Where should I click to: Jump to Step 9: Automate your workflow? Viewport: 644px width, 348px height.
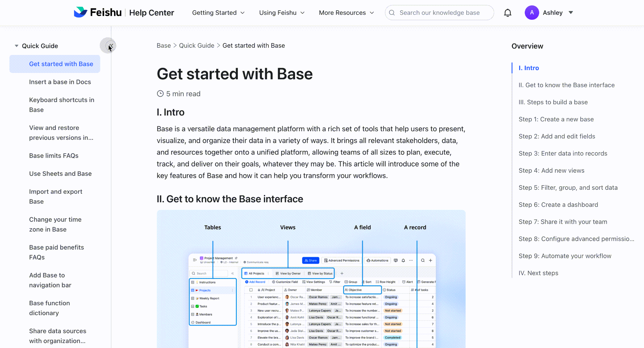click(565, 256)
